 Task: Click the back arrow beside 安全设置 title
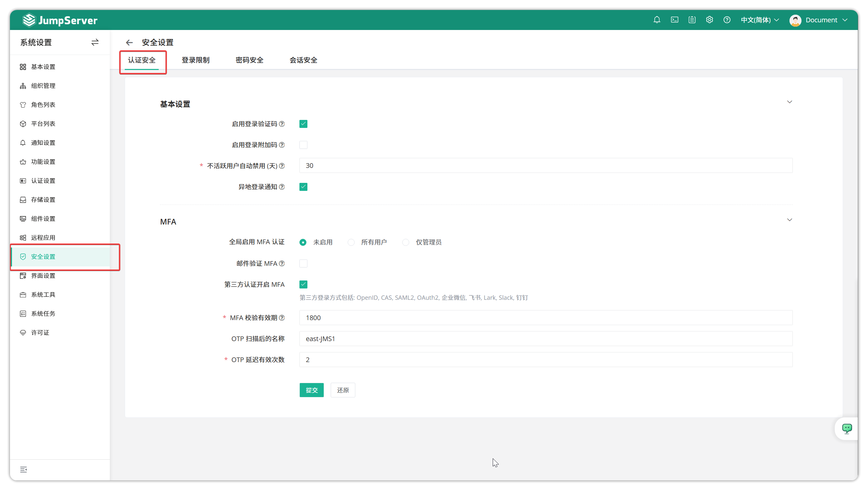pyautogui.click(x=129, y=43)
